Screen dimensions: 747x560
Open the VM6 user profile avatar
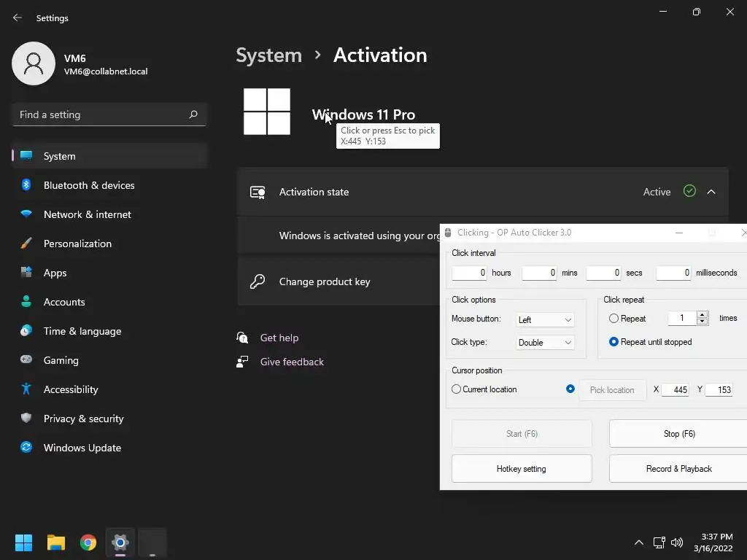pos(34,63)
